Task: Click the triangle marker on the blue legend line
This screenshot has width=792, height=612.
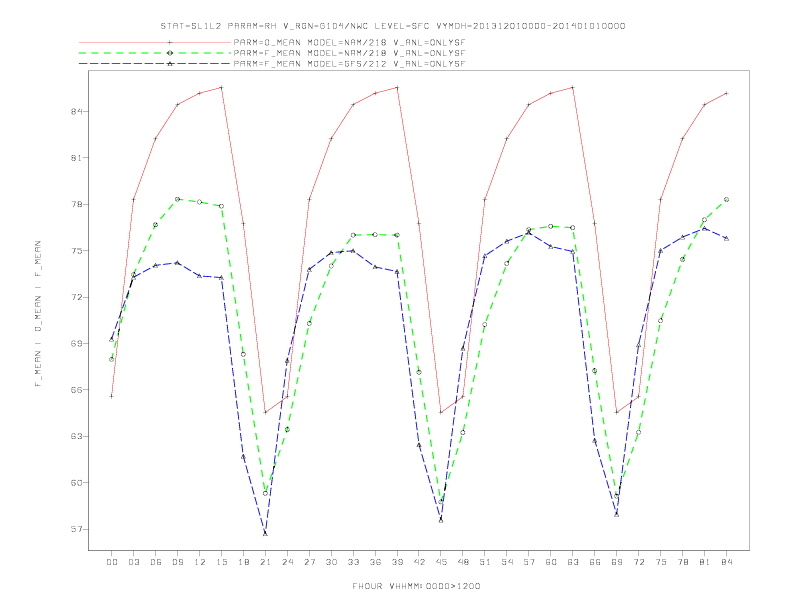Action: [170, 64]
